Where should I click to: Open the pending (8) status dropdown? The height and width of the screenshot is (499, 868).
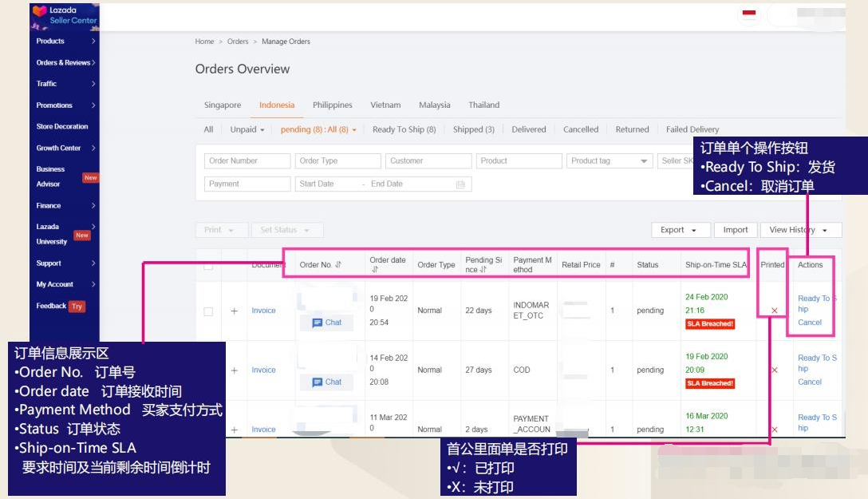point(318,129)
